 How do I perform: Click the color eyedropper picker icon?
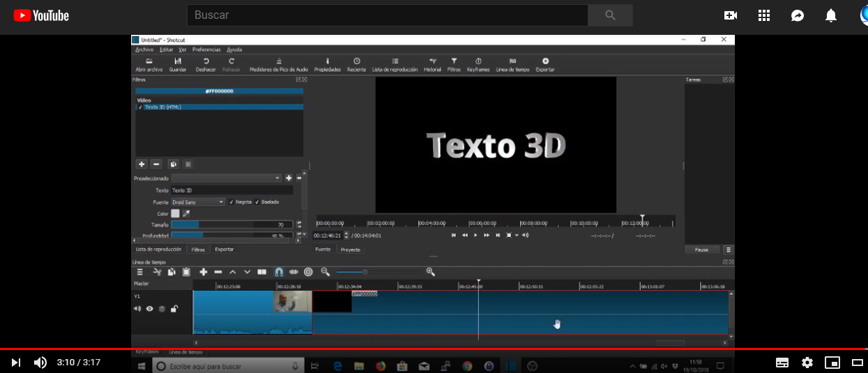[x=186, y=213]
